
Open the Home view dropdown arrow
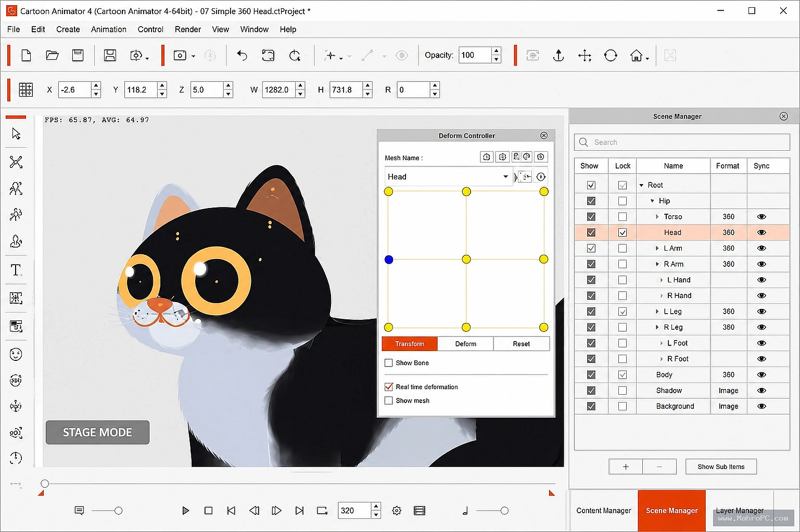[647, 58]
